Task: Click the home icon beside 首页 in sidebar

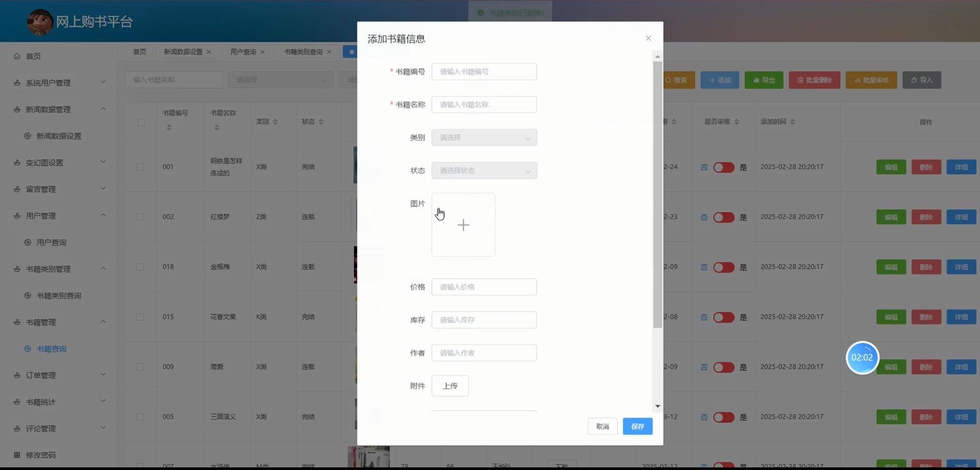Action: (17, 56)
